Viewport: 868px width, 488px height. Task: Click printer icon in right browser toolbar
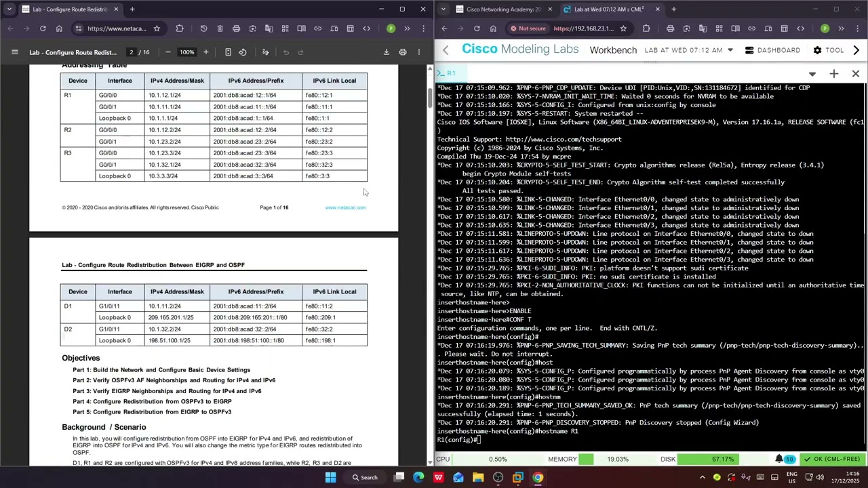tap(670, 28)
